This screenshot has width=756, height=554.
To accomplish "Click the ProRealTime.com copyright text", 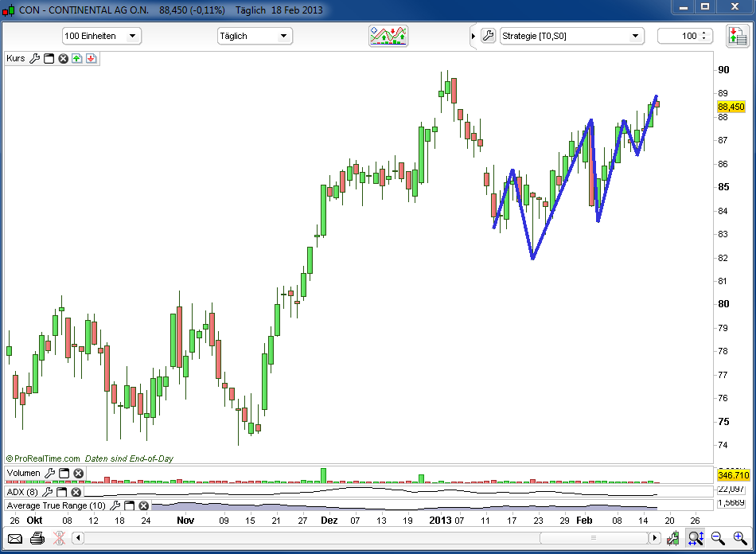I will pyautogui.click(x=42, y=458).
